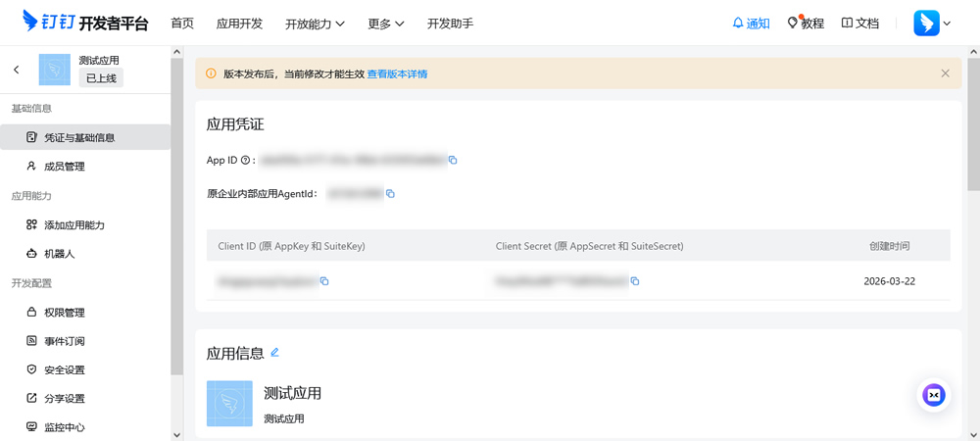Click the edit pencil beside 应用信息
The width and height of the screenshot is (980, 441).
274,352
